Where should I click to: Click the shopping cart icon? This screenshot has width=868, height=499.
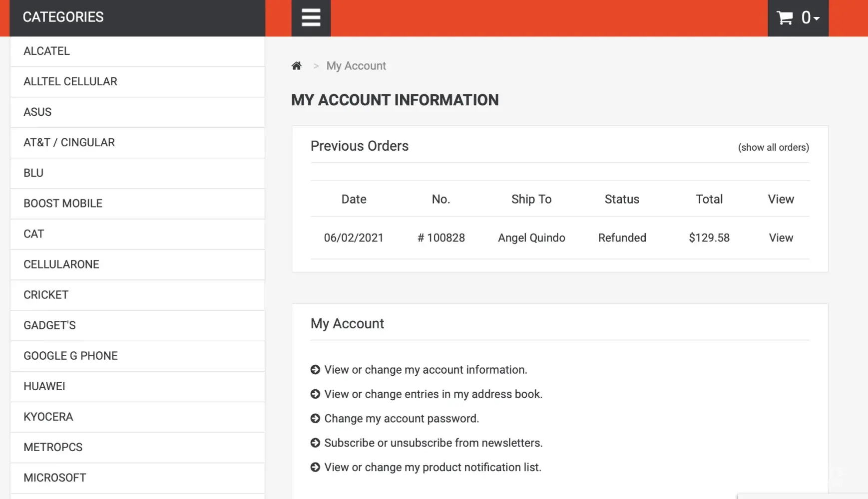[x=785, y=18]
